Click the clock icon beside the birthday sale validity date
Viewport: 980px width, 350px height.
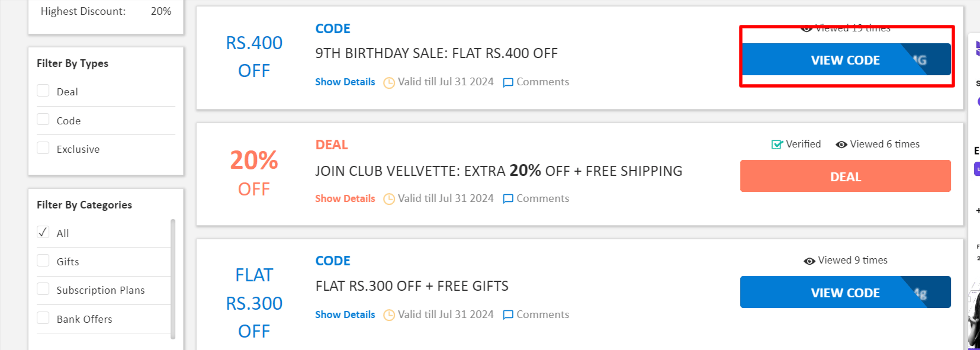coord(389,82)
